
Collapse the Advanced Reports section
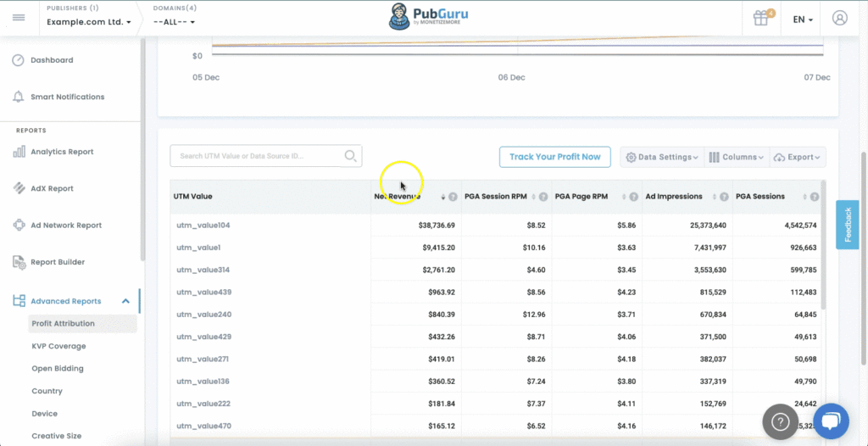point(125,301)
